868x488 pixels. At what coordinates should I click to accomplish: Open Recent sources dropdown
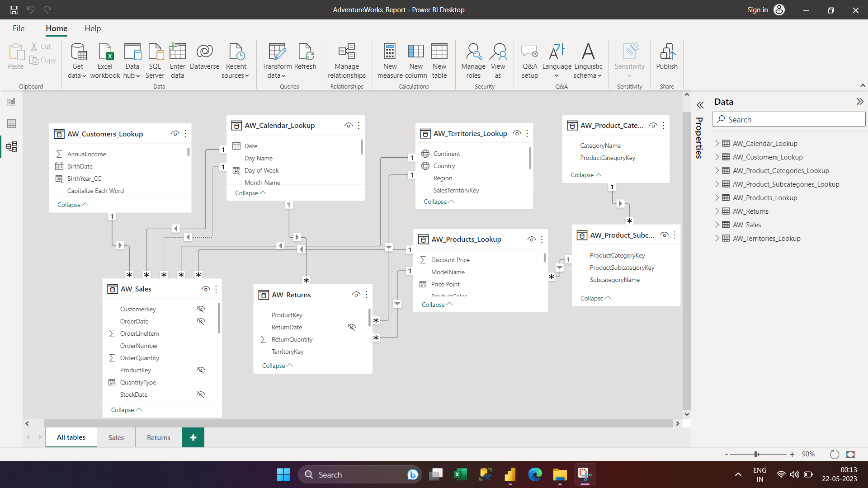point(236,61)
